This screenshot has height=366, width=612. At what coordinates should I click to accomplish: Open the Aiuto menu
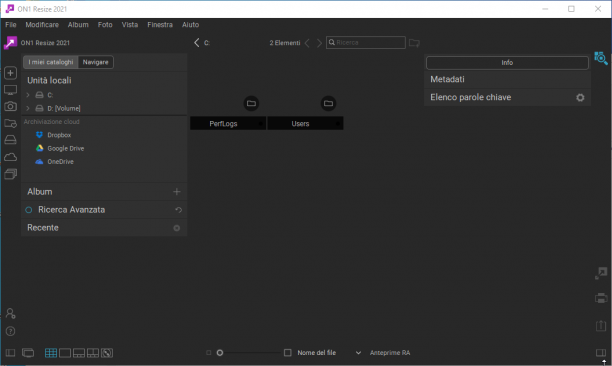point(190,25)
